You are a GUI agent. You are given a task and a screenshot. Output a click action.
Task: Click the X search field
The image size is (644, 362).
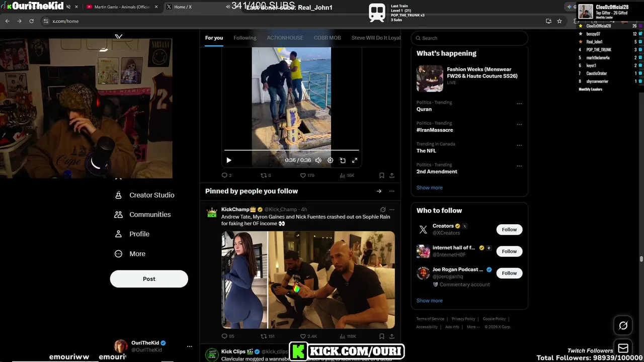pos(469,38)
